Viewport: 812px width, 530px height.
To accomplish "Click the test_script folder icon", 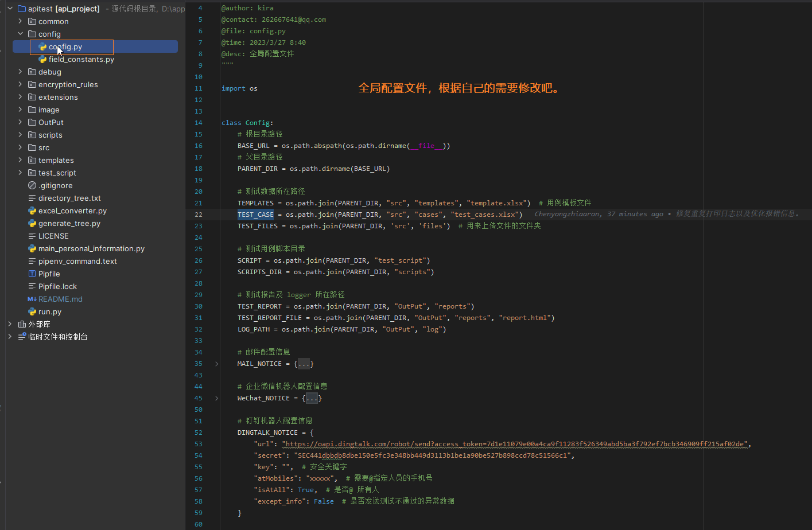I will [x=32, y=173].
